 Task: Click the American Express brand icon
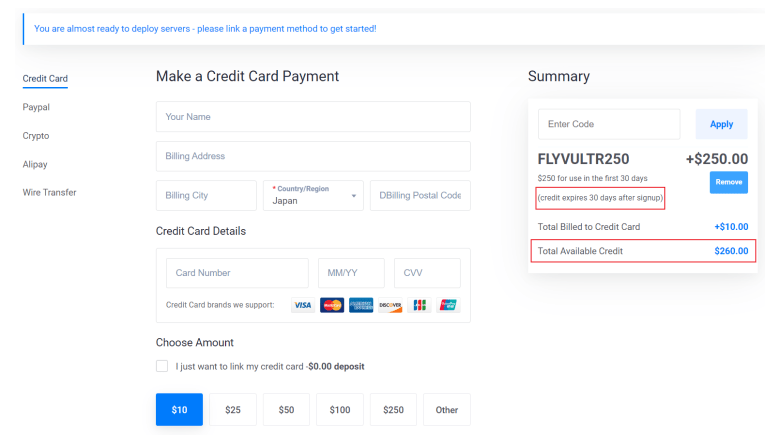coord(361,305)
